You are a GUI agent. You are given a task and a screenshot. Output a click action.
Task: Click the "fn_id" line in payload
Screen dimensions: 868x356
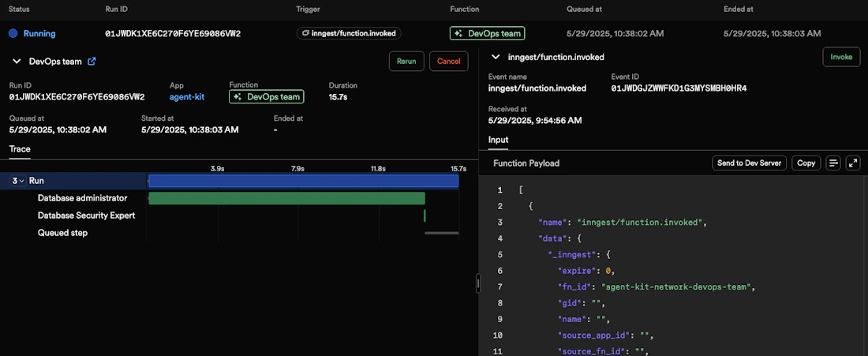coord(657,287)
